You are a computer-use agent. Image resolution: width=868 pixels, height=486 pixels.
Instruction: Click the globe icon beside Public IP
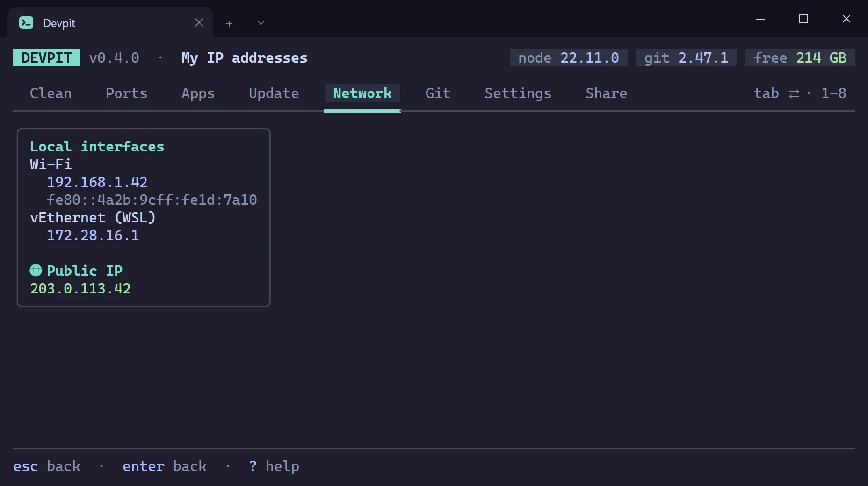[36, 270]
